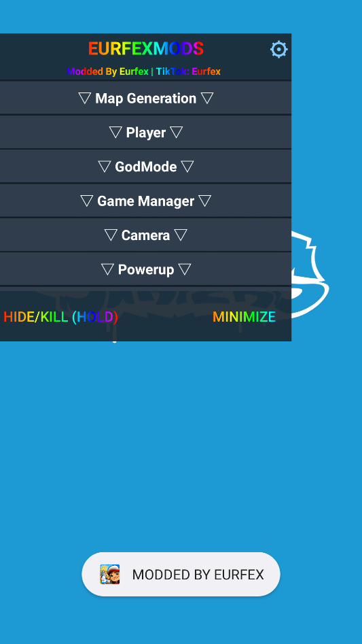Expand the Map Generation section
This screenshot has width=362, height=644.
pyautogui.click(x=145, y=98)
